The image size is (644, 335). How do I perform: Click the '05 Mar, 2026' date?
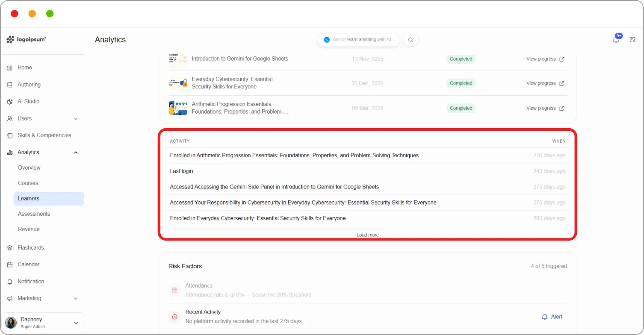[x=367, y=108]
